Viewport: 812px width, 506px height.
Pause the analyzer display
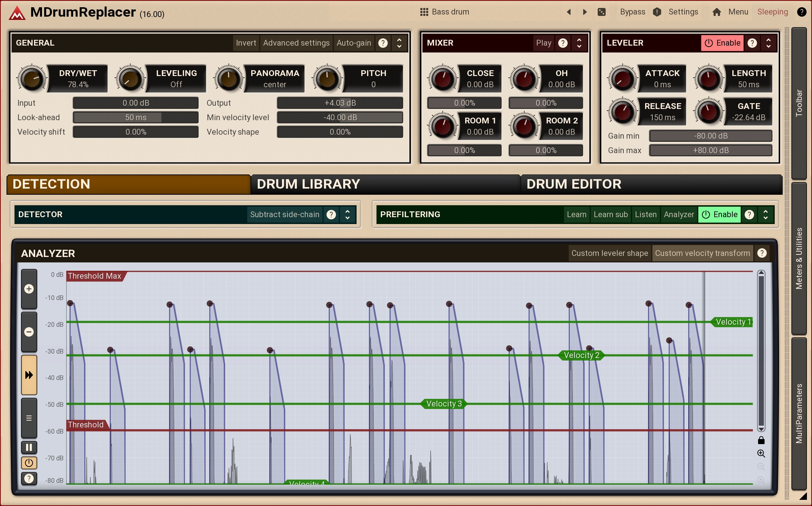point(29,447)
